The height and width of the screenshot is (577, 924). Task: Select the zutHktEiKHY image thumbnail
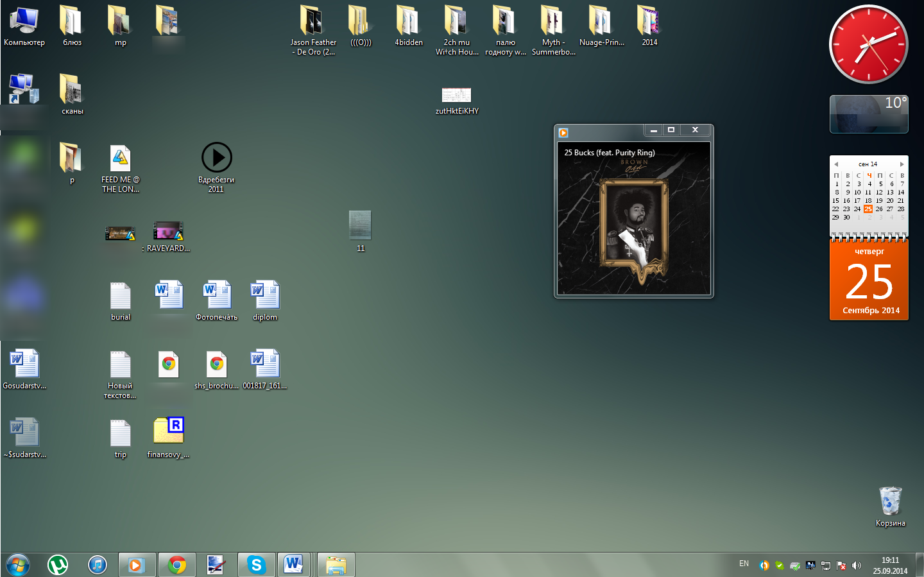tap(456, 96)
